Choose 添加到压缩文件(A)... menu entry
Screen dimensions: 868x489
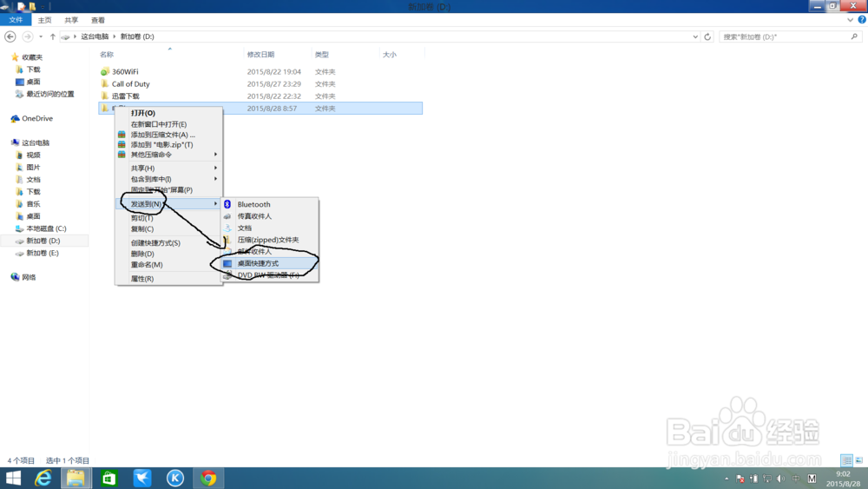169,135
